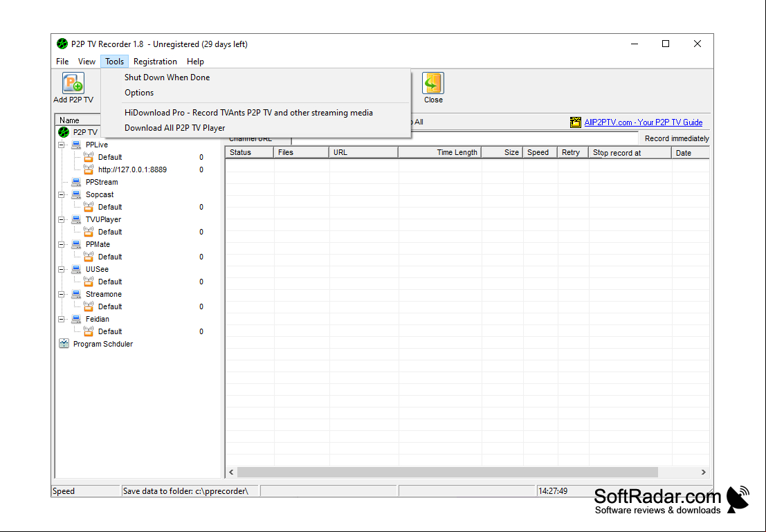
Task: Click the Speed status bar panel
Action: (86, 491)
